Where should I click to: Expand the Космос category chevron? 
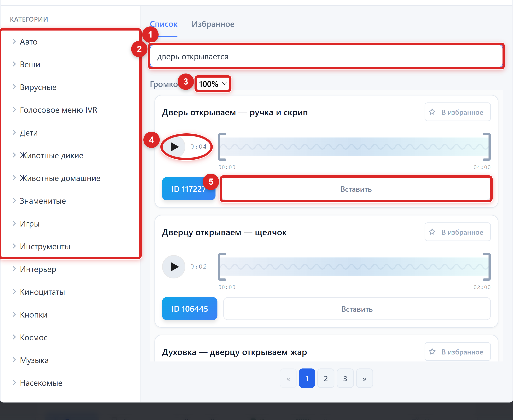pos(14,337)
